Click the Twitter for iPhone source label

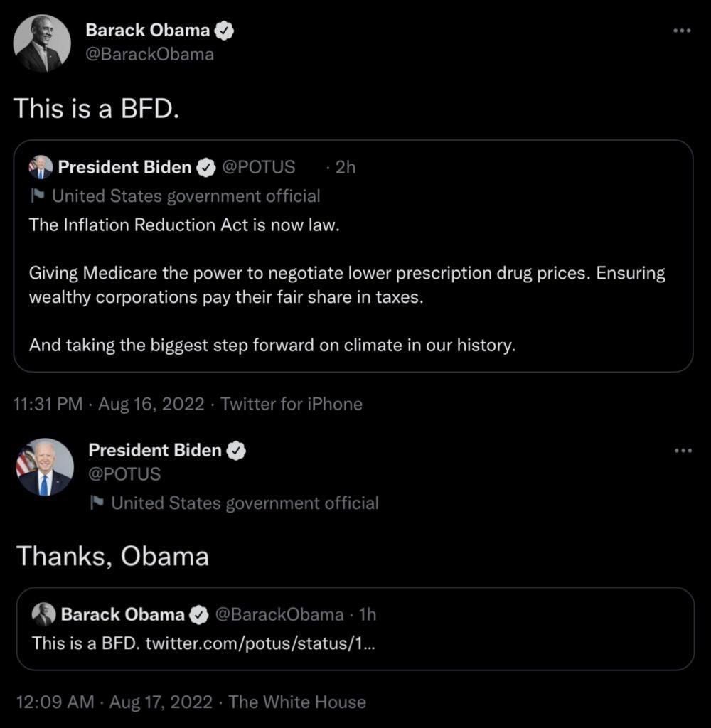pos(292,404)
